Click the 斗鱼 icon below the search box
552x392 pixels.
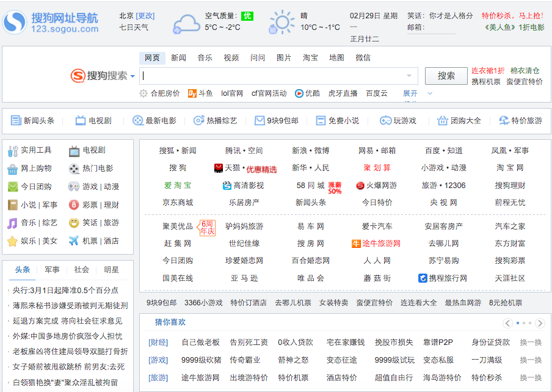(x=192, y=93)
